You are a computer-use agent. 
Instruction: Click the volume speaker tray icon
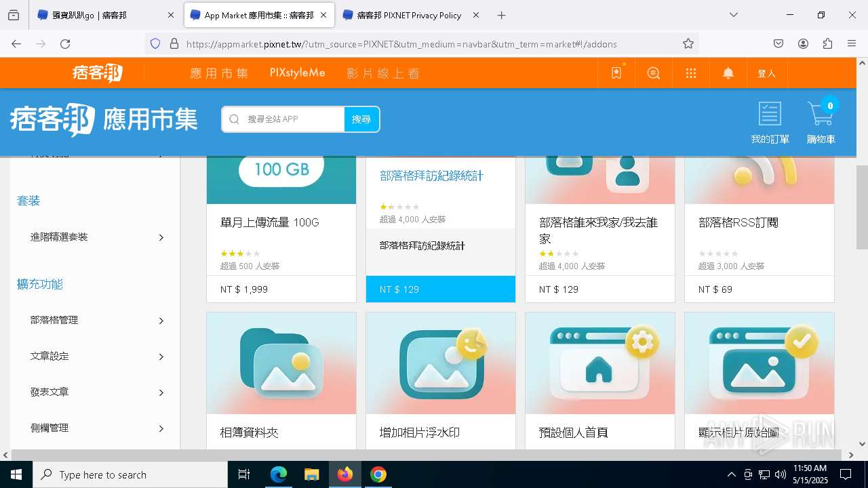tap(781, 474)
